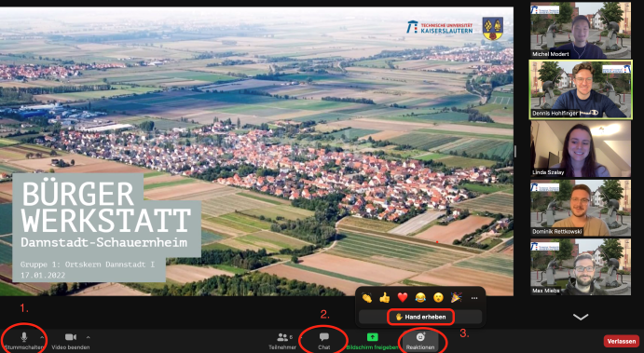This screenshot has width=644, height=353.
Task: Click the divider handle beside video strip
Action: click(515, 151)
